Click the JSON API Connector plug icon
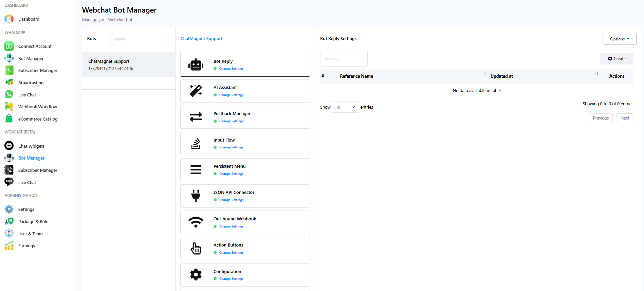The image size is (644, 291). 196,196
